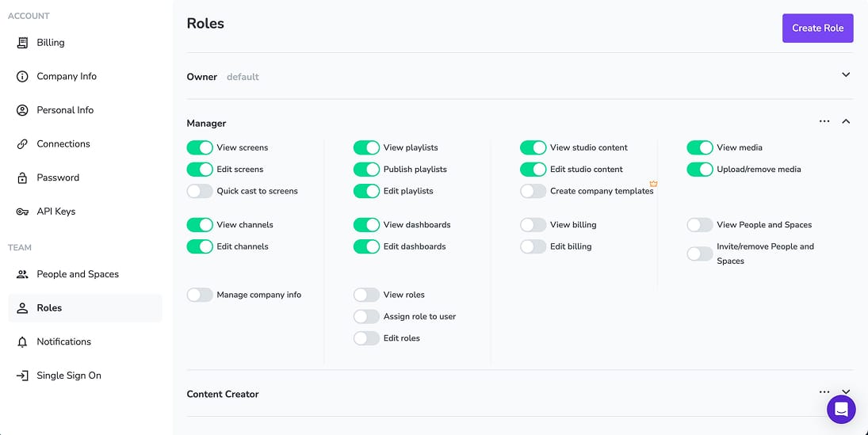Screen dimensions: 868x435
Task: Click the Create Role button
Action: click(817, 29)
